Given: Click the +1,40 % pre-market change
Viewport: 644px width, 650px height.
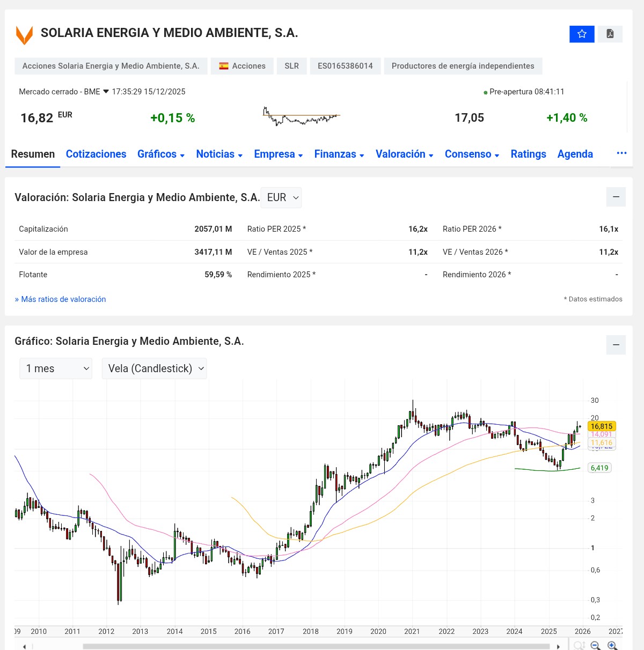Looking at the screenshot, I should click(567, 118).
